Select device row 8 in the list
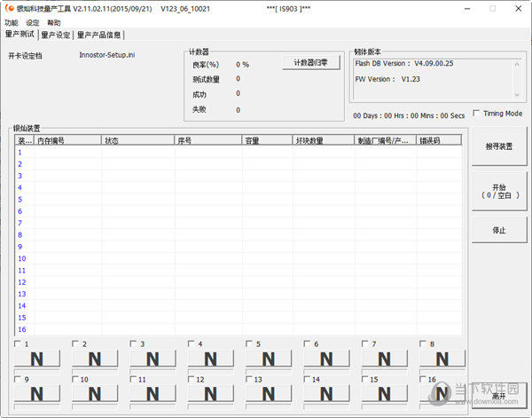 (239, 235)
